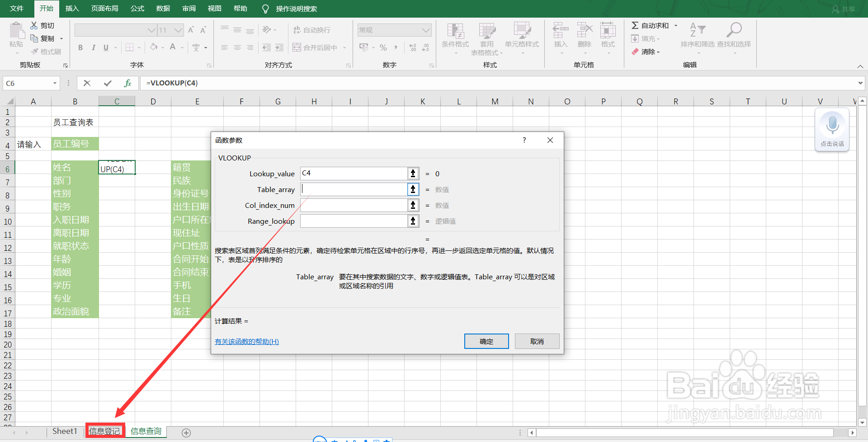Toggle underline formatting
Image resolution: width=868 pixels, height=442 pixels.
[x=105, y=47]
